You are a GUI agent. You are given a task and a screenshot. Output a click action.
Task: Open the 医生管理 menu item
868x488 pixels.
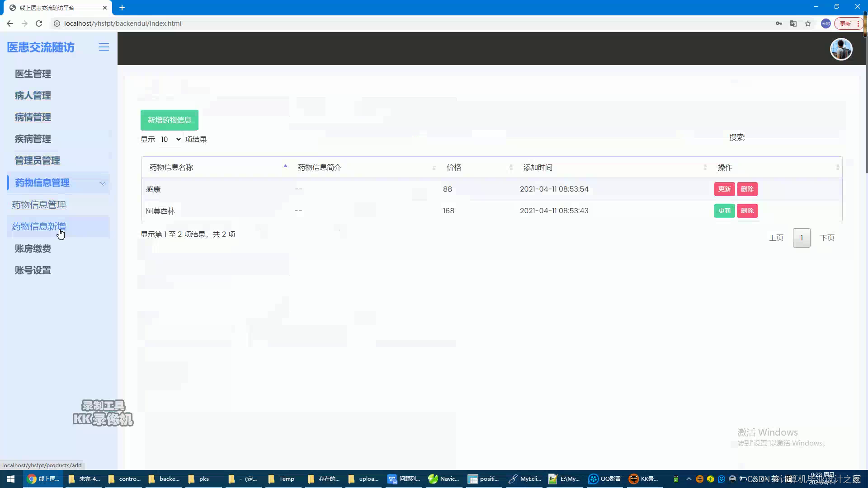click(33, 74)
